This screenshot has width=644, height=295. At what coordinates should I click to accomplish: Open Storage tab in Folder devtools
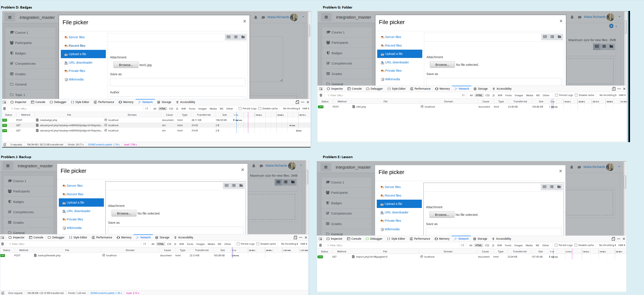coord(480,89)
